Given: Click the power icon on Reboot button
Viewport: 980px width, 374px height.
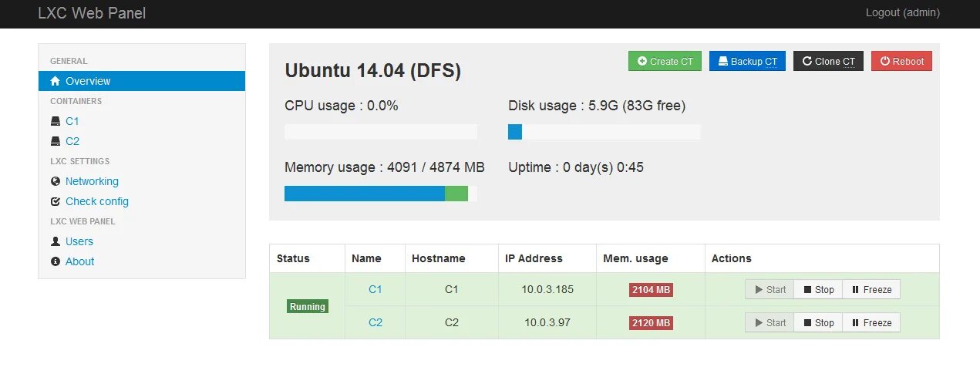Looking at the screenshot, I should [884, 61].
